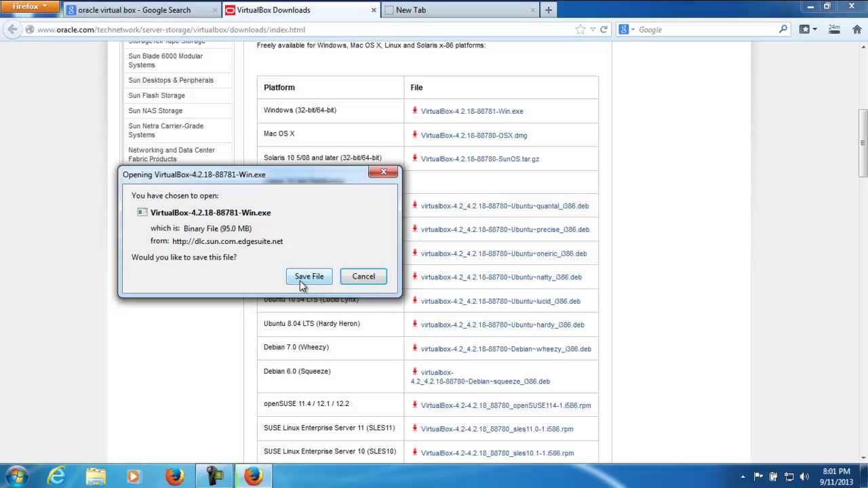
Task: Open the search engine selector dropdown
Action: click(x=628, y=30)
